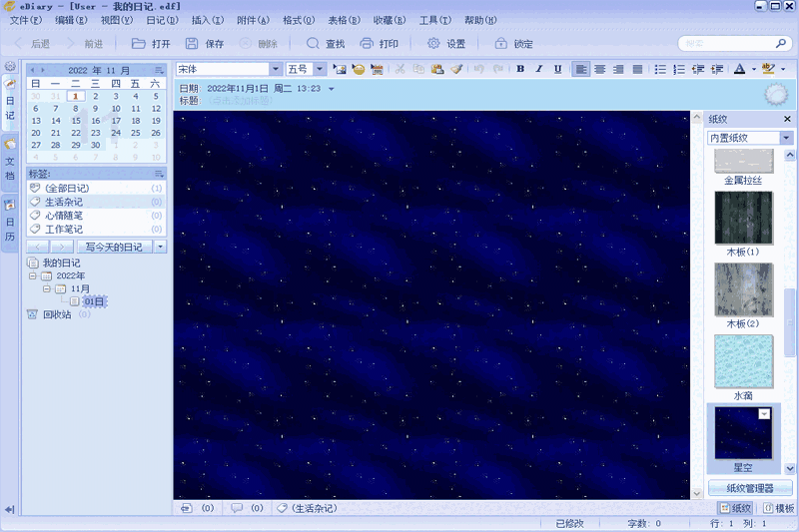This screenshot has width=799, height=532.
Task: Select the 水滴 water-drop texture thumbnail
Action: 744,361
